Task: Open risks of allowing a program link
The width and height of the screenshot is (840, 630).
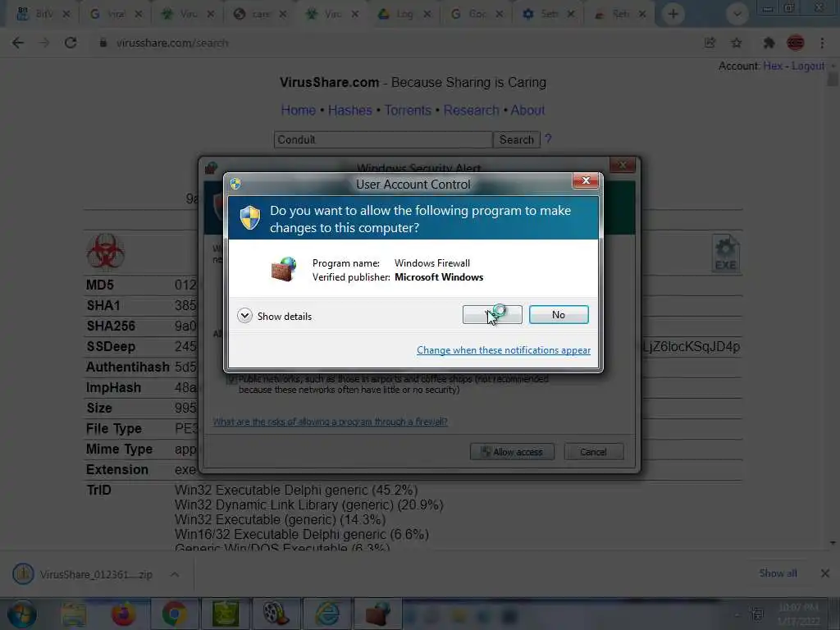Action: click(330, 422)
